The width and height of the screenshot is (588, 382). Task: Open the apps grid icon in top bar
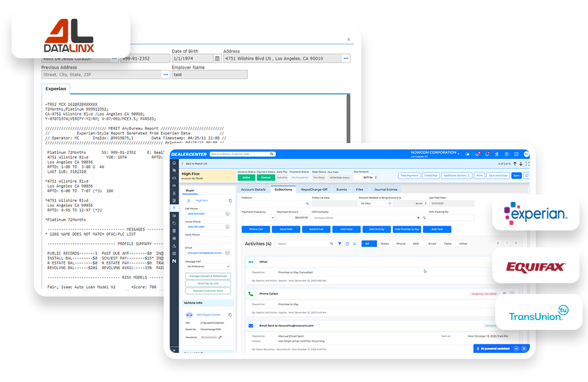[516, 154]
